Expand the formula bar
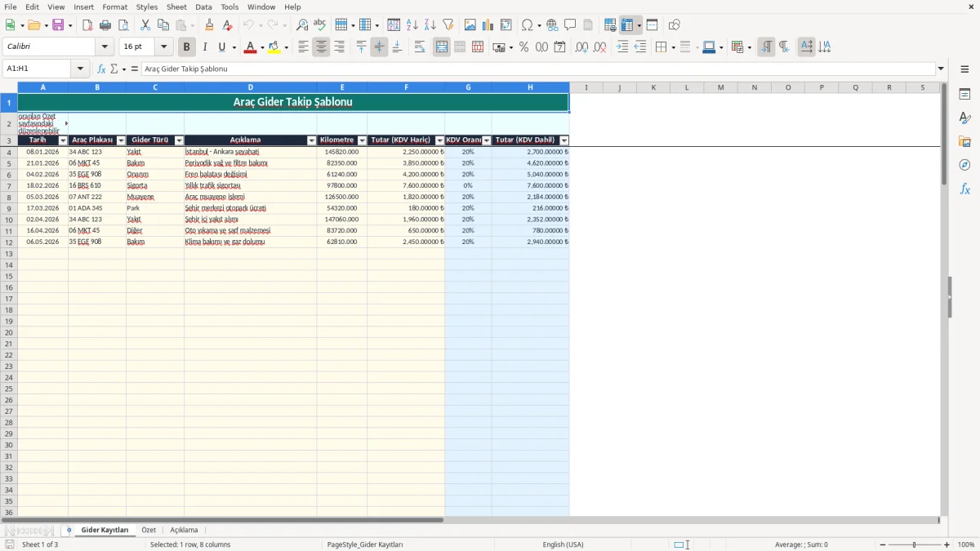 tap(941, 69)
